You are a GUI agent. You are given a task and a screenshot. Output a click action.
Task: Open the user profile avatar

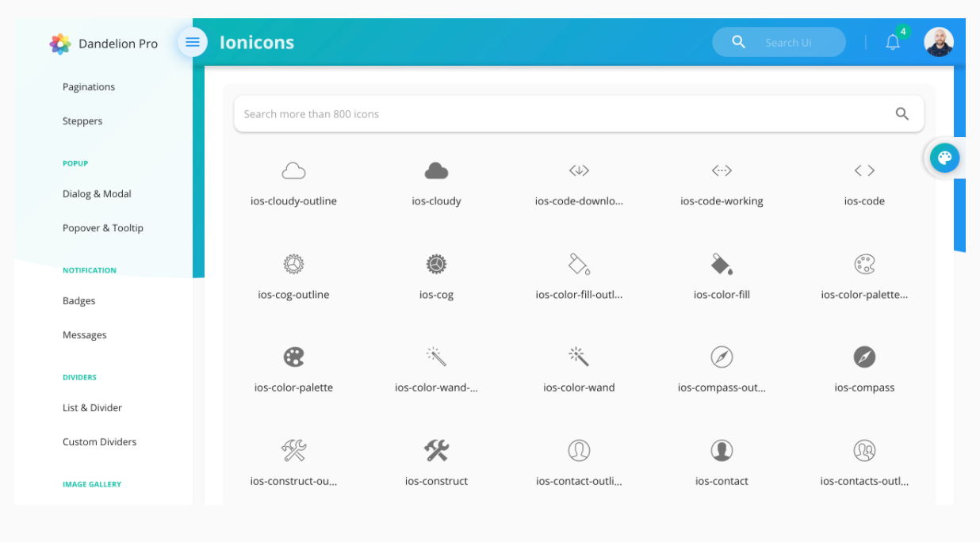pyautogui.click(x=938, y=42)
